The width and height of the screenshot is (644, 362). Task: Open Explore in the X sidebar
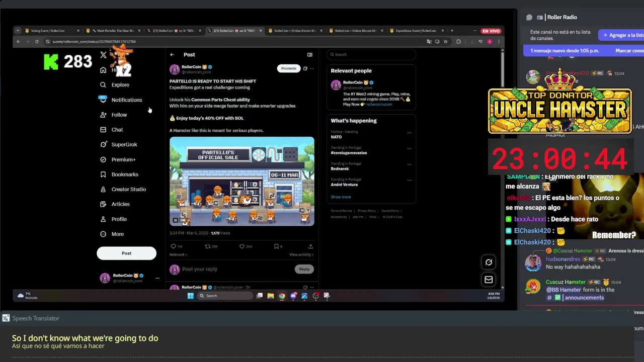[115, 85]
